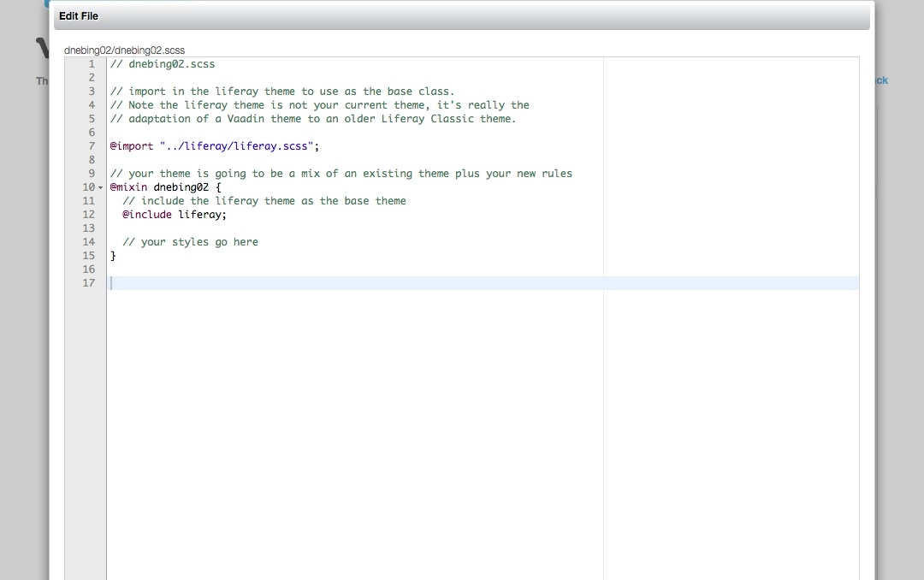
Task: Click the closing brace on line 15
Action: pos(113,256)
